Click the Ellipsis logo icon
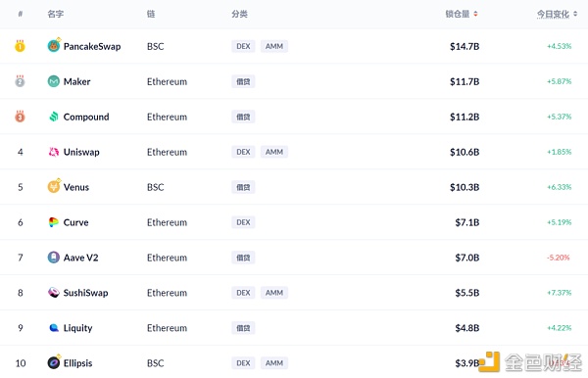The image size is (588, 378). click(54, 362)
